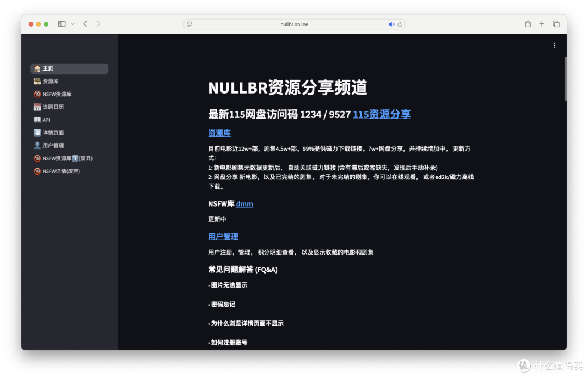The height and width of the screenshot is (378, 588).
Task: Open the three-dot page menu
Action: click(555, 45)
